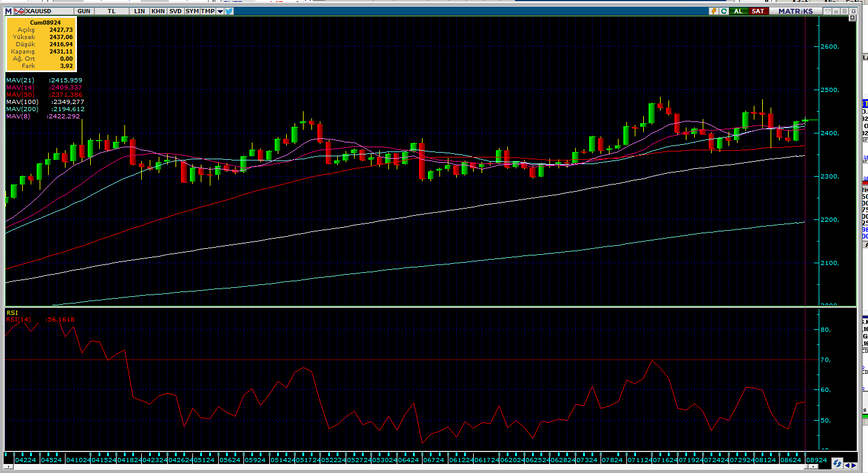Viewport: 868px width, 473px height.
Task: Open the TMP template menu
Action: pyautogui.click(x=207, y=11)
